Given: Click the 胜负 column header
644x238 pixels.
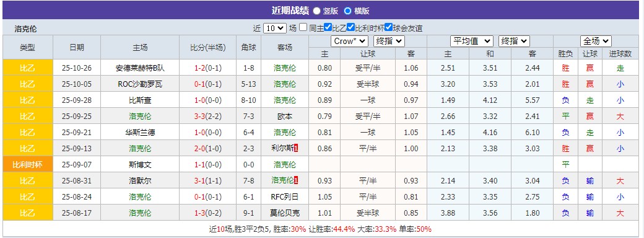Looking at the screenshot, I should [565, 53].
